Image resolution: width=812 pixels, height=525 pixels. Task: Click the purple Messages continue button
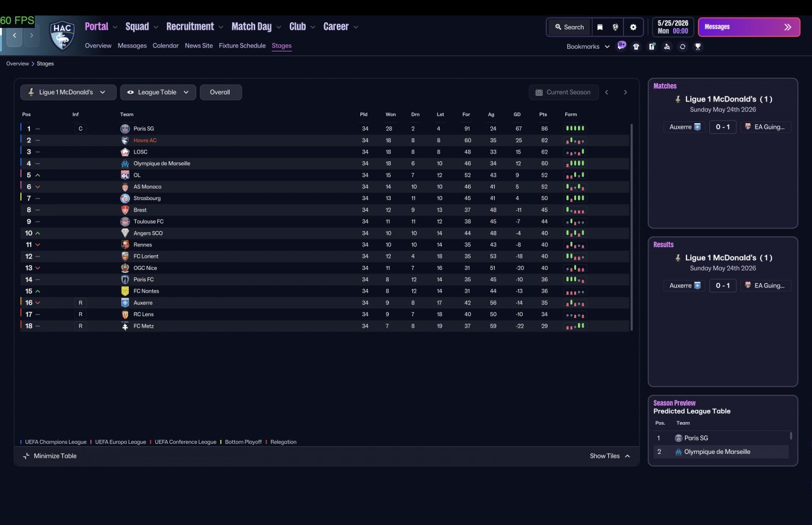749,27
